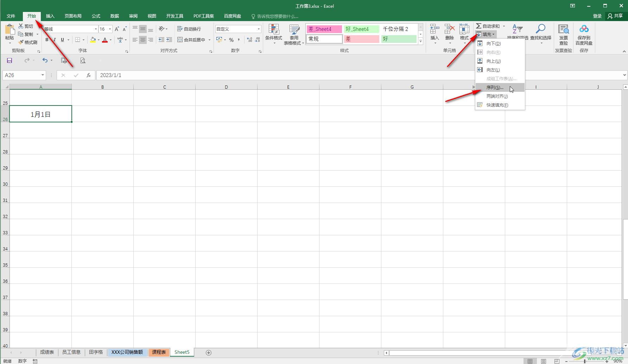
Task: Click the comma style icon
Action: 239,40
